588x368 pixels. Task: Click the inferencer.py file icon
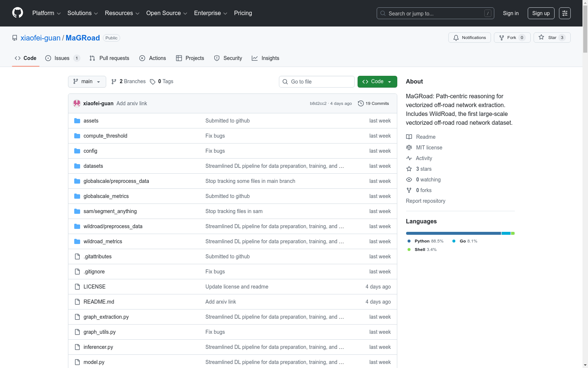point(77,347)
